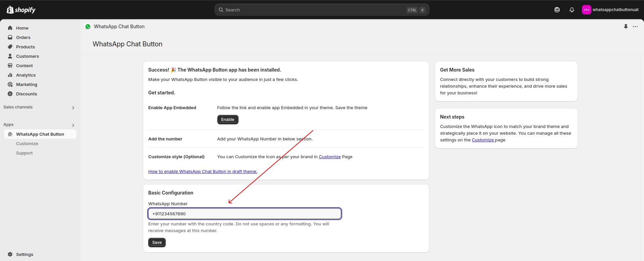Click the Settings gear icon

coord(10,254)
